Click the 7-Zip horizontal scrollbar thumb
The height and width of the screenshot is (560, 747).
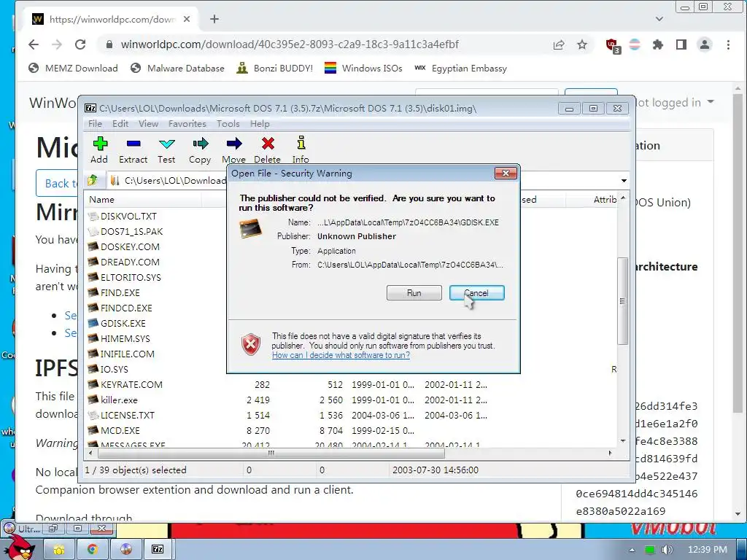tap(271, 453)
